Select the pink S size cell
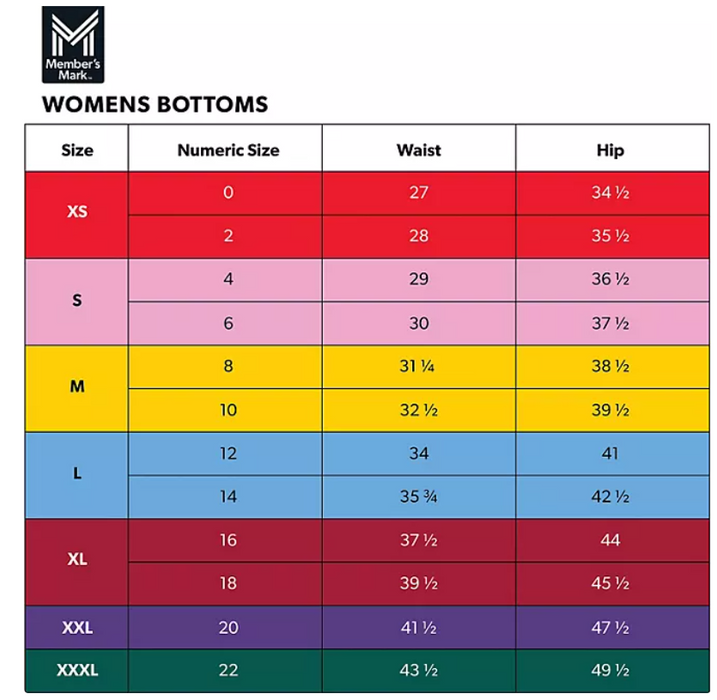717x700 pixels. tap(77, 300)
